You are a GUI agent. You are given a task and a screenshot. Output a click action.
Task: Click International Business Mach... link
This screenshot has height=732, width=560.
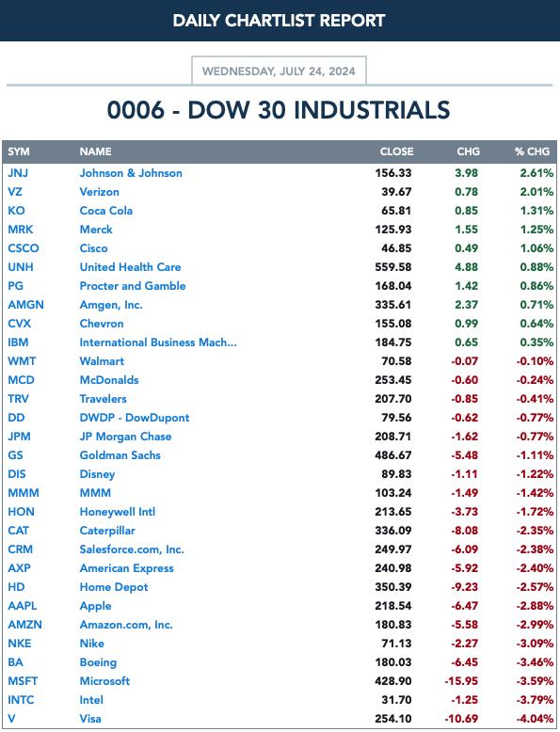pyautogui.click(x=158, y=342)
